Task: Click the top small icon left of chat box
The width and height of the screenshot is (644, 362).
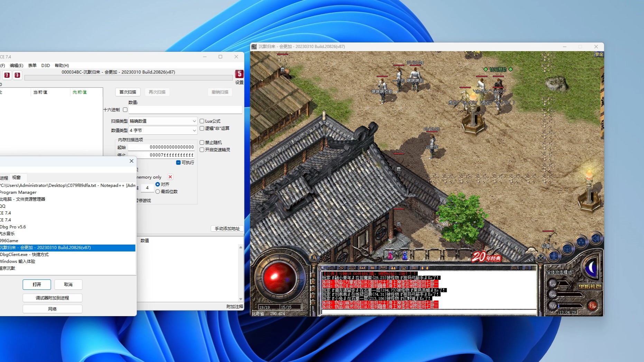Action: [313, 275]
